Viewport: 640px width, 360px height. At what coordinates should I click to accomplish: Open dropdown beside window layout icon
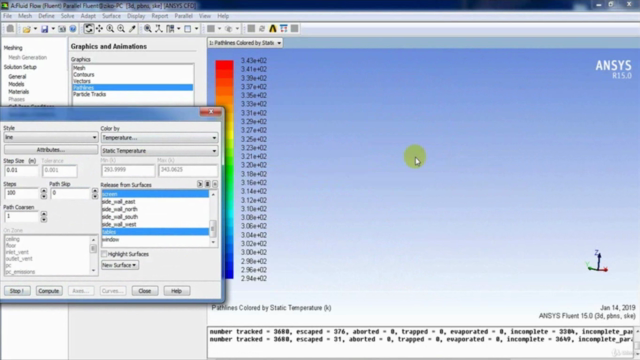coord(196,29)
